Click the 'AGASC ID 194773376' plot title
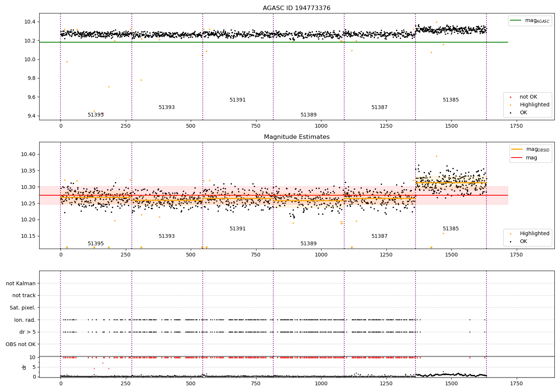Screen dimensions: 560x392 [x=296, y=8]
